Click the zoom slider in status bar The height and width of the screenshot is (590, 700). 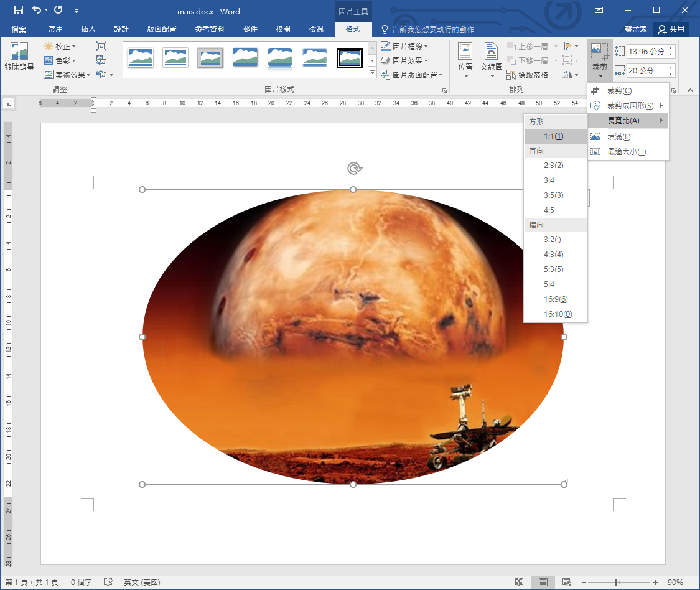click(x=616, y=583)
